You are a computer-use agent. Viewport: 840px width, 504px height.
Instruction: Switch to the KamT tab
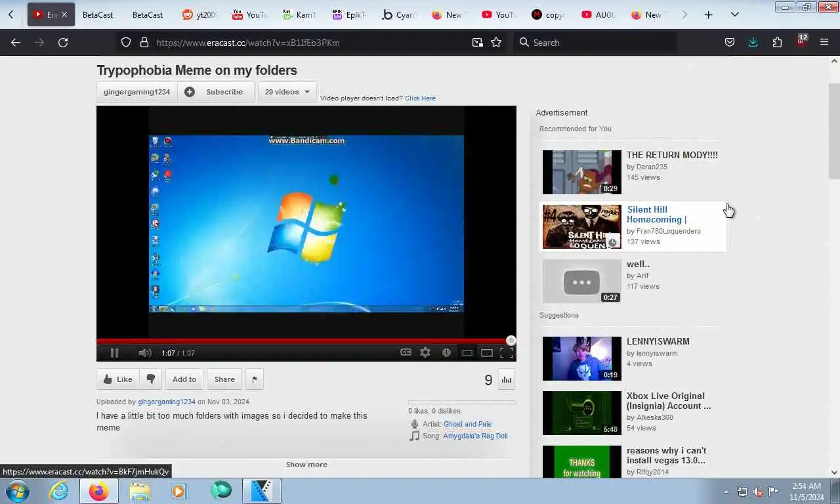299,14
